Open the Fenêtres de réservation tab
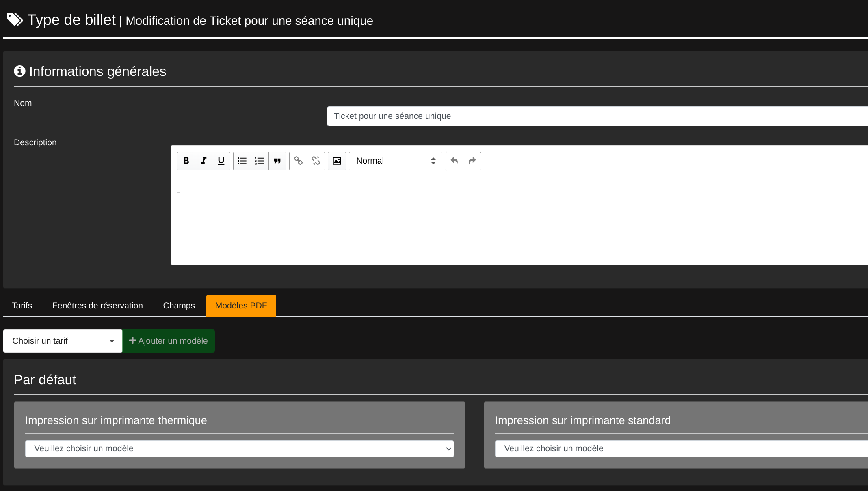This screenshot has height=491, width=868. [97, 306]
